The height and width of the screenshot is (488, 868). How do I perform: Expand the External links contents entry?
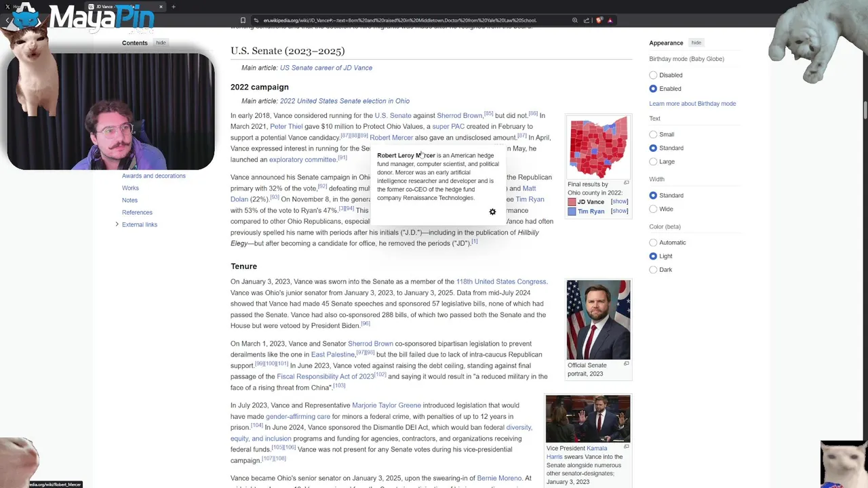117,224
